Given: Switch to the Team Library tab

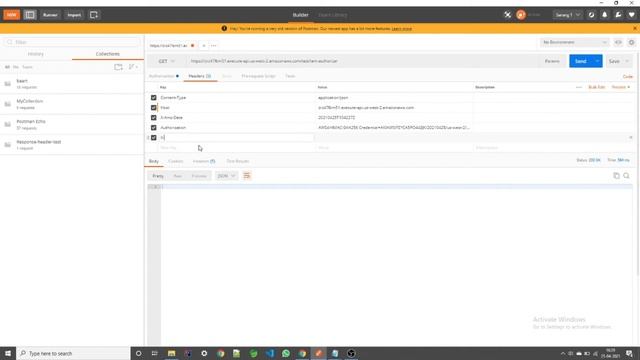Looking at the screenshot, I should click(333, 15).
